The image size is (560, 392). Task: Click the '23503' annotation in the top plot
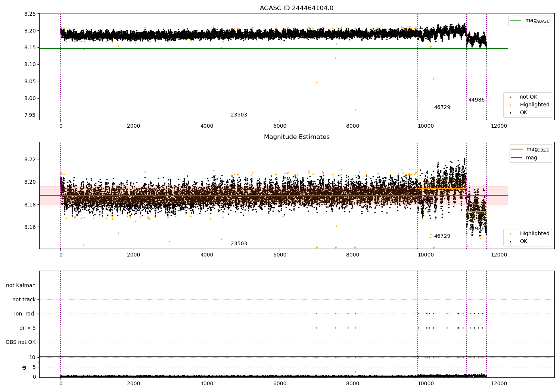click(239, 115)
